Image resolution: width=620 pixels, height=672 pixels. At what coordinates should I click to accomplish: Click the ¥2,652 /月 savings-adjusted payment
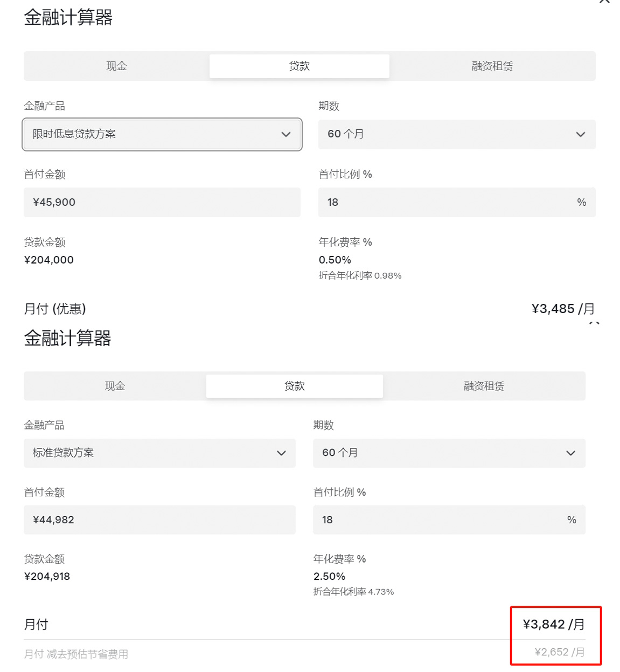559,652
